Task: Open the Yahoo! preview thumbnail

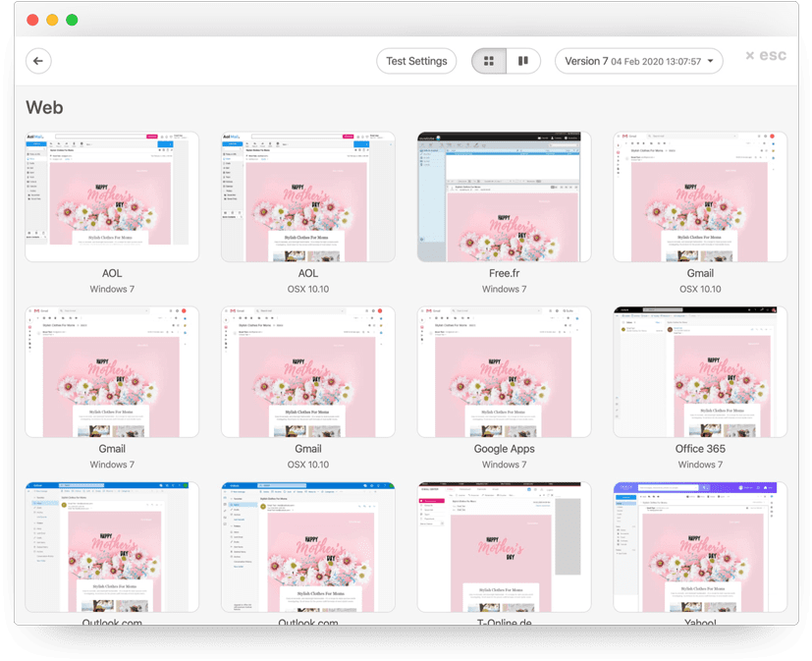Action: [700, 546]
